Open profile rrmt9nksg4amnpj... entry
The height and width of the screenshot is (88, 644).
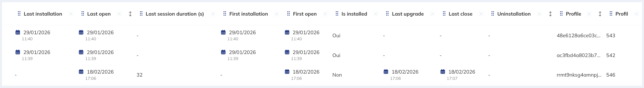point(579,75)
